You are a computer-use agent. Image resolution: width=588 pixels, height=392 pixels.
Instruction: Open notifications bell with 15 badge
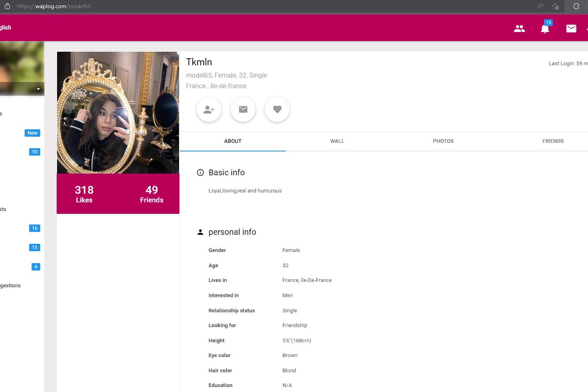pos(545,28)
